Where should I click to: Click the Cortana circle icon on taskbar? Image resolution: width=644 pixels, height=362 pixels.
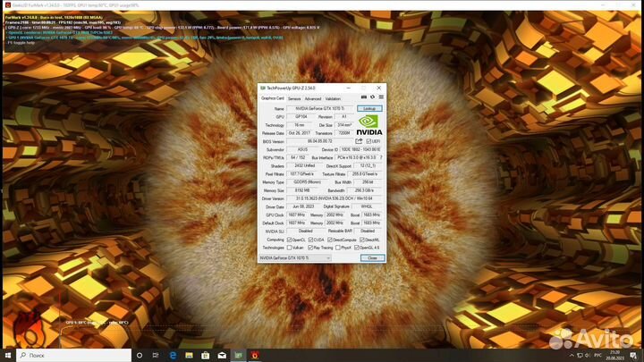coord(140,355)
